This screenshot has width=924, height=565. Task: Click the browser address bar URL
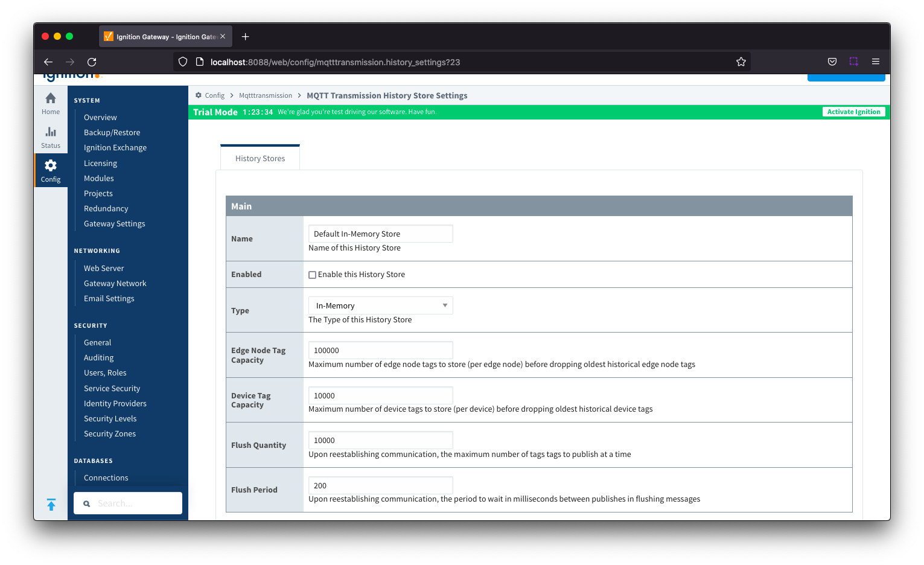(335, 62)
